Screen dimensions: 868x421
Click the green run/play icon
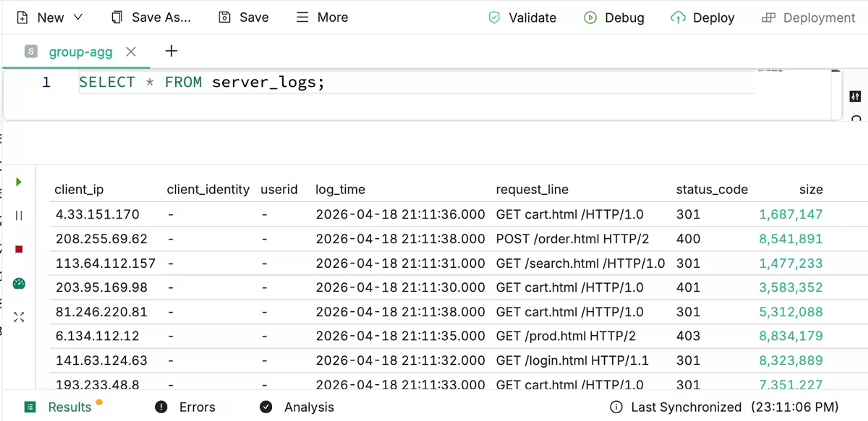(19, 182)
